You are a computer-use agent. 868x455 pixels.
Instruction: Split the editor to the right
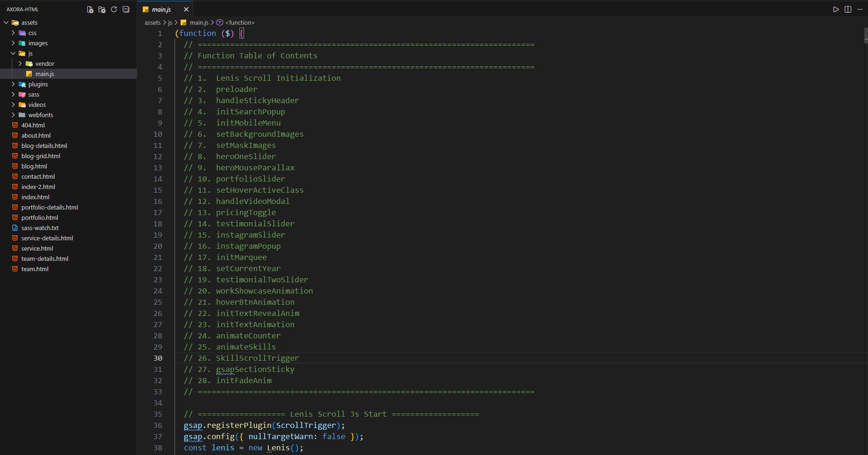tap(848, 9)
